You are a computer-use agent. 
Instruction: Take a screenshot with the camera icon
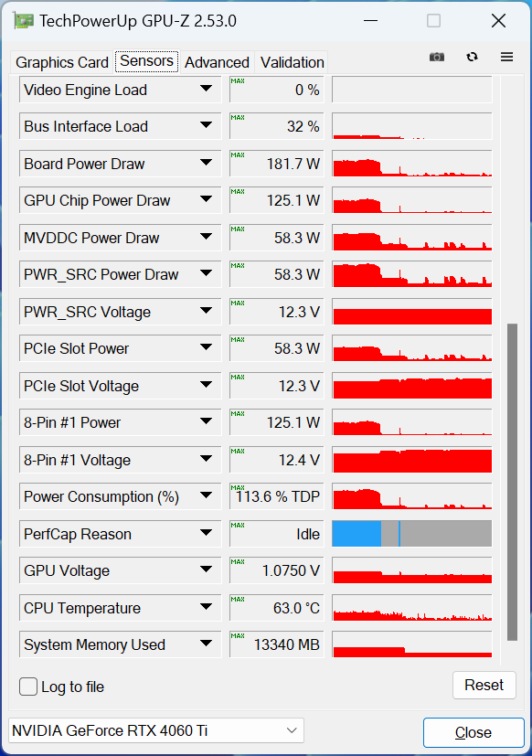point(437,57)
